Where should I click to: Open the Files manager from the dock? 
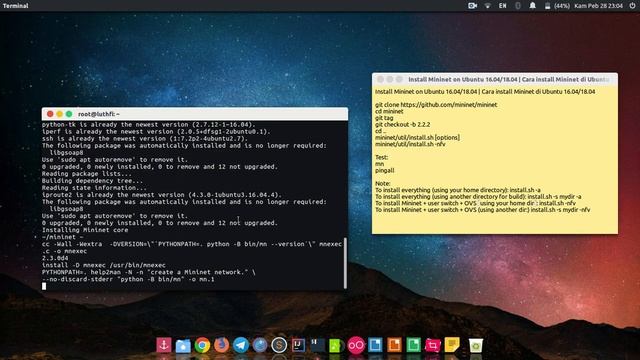tap(183, 346)
